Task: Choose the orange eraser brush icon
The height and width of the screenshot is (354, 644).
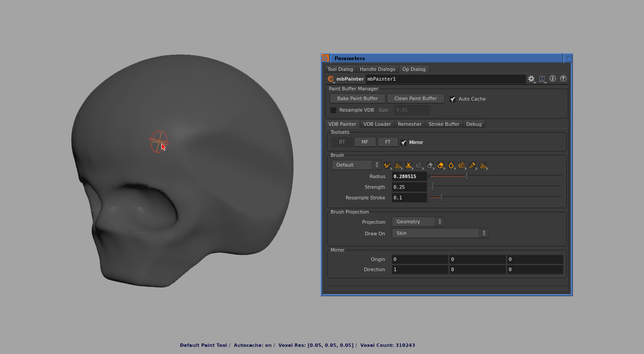Action: pos(440,166)
